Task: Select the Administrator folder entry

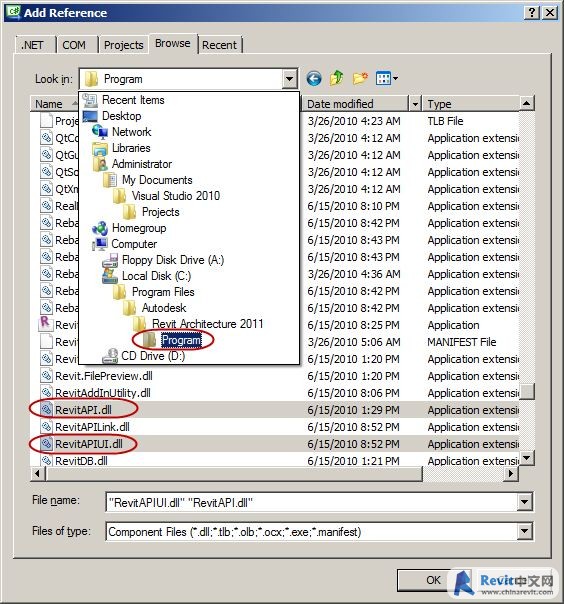Action: pos(142,164)
